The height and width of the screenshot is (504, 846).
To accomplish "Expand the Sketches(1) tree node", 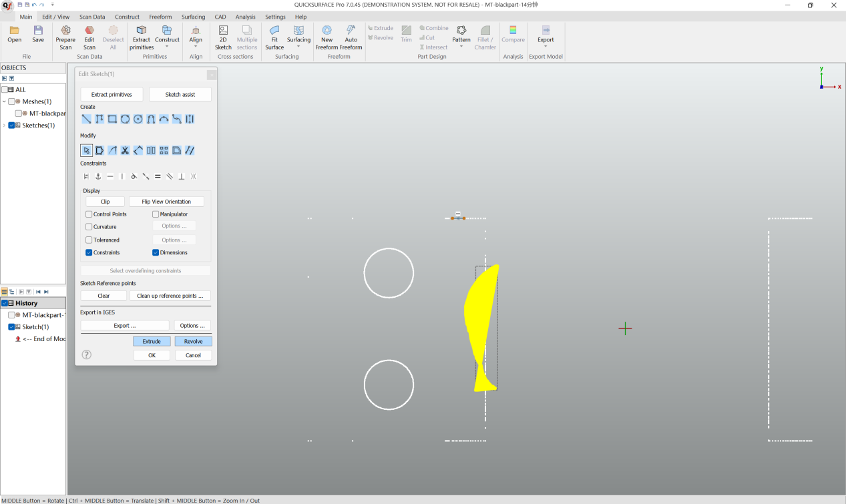I will click(x=4, y=125).
